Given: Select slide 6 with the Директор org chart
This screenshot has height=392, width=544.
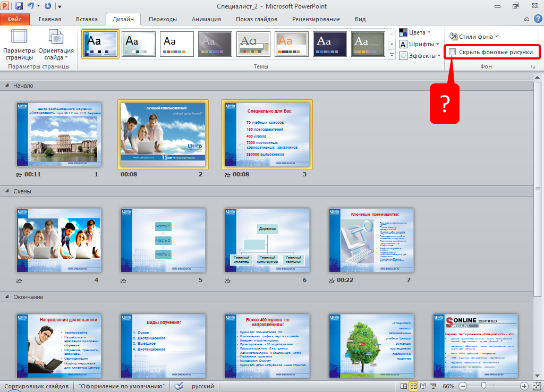Looking at the screenshot, I should (x=267, y=240).
